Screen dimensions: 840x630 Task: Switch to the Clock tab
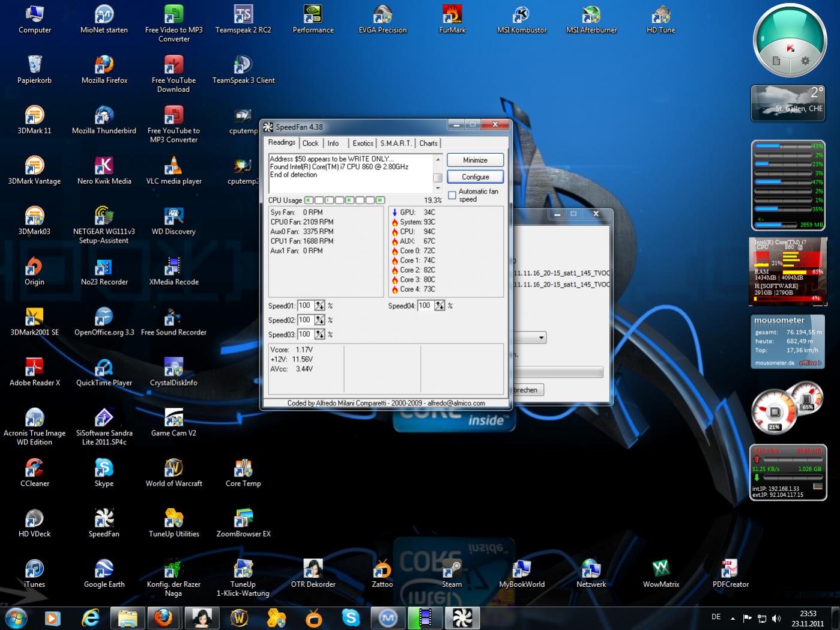310,143
